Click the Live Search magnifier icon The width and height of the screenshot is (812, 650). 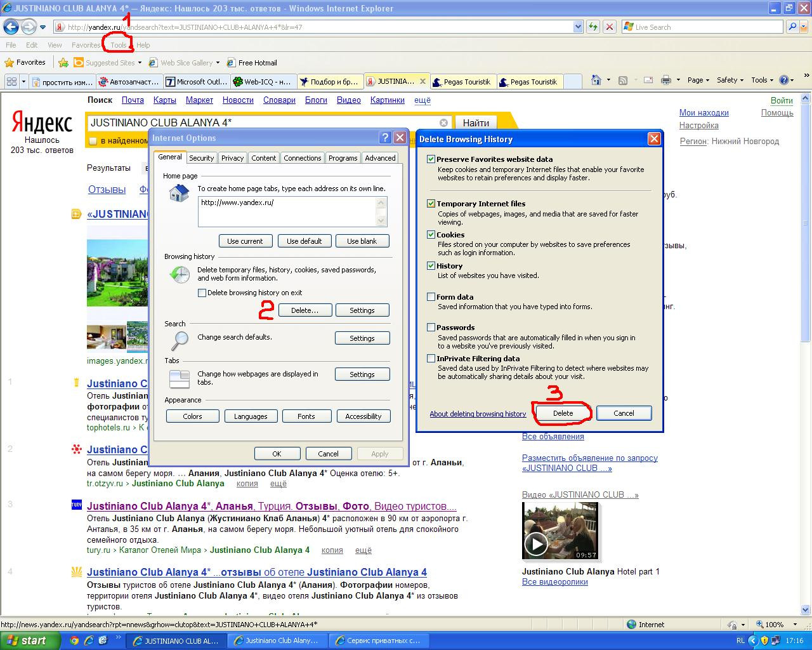click(792, 27)
